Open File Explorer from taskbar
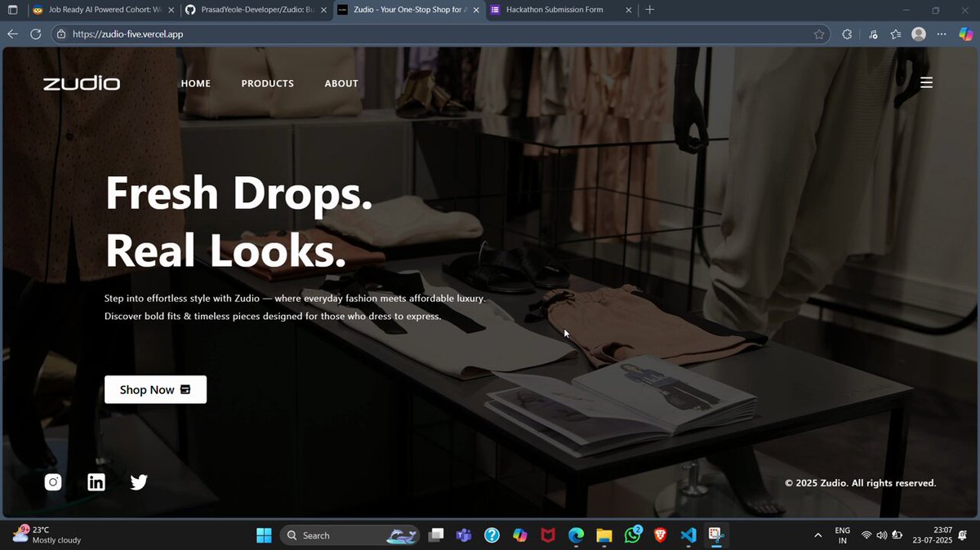This screenshot has height=550, width=980. pyautogui.click(x=604, y=535)
